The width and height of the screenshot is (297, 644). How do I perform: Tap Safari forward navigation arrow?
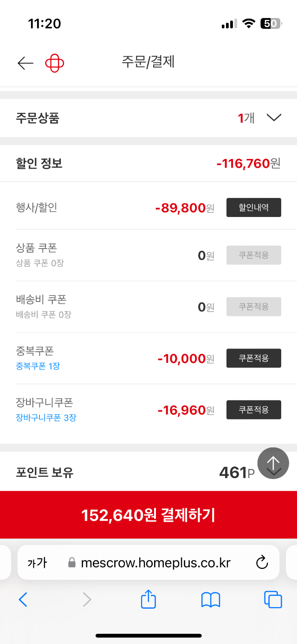click(x=86, y=600)
